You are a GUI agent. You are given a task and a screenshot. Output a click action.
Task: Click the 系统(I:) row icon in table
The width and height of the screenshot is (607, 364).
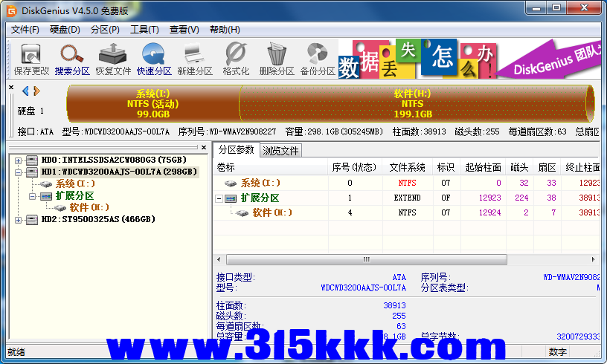tap(231, 183)
